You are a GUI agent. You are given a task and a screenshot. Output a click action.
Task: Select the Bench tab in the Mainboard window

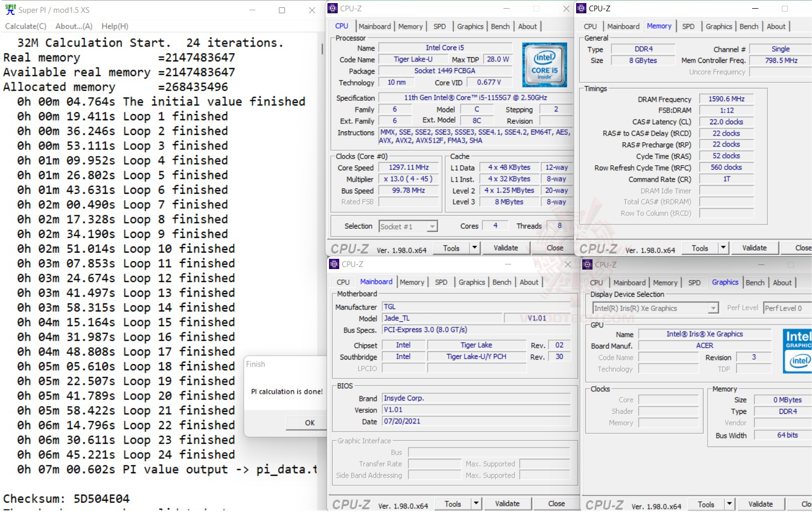(501, 282)
